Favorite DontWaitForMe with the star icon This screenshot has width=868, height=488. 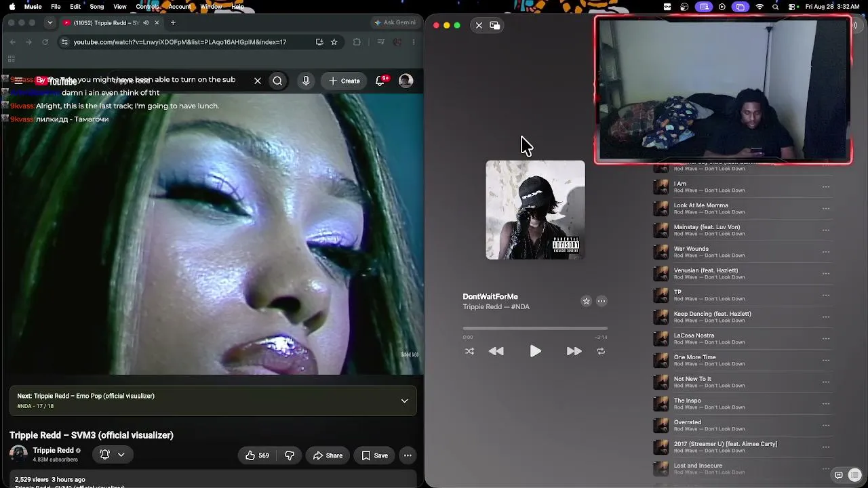tap(586, 301)
